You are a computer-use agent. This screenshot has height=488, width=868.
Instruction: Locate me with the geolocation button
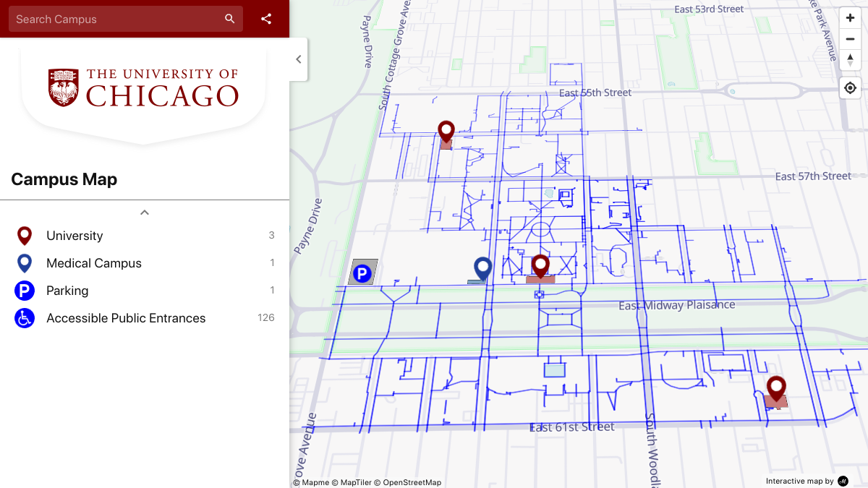coord(850,87)
